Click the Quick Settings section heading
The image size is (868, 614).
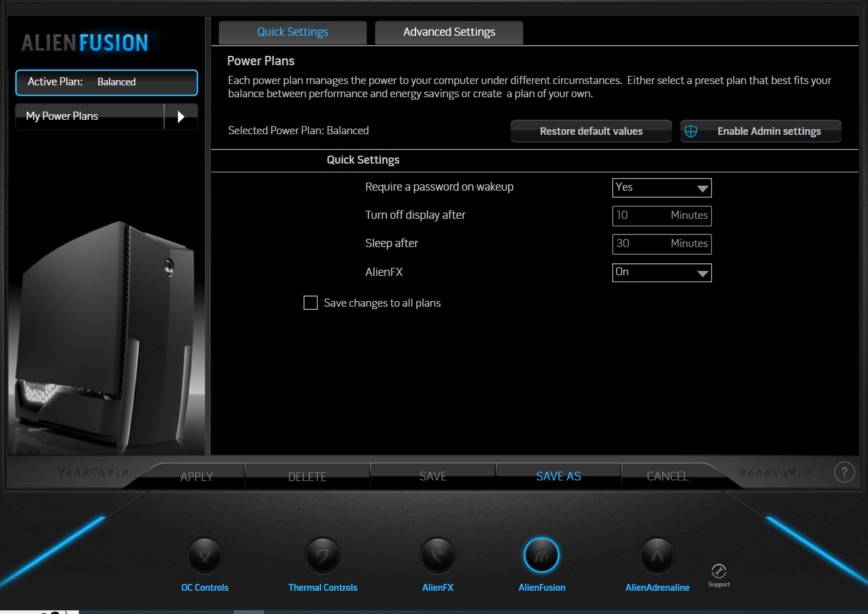pyautogui.click(x=363, y=160)
